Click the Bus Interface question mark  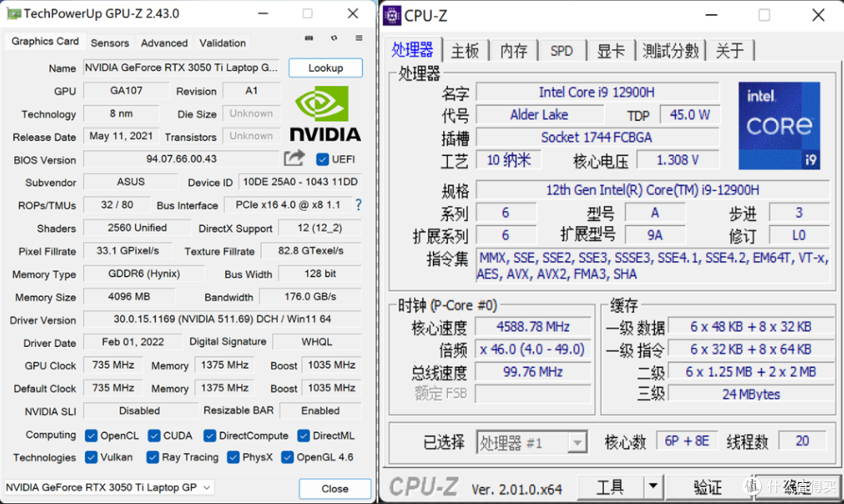(x=359, y=205)
